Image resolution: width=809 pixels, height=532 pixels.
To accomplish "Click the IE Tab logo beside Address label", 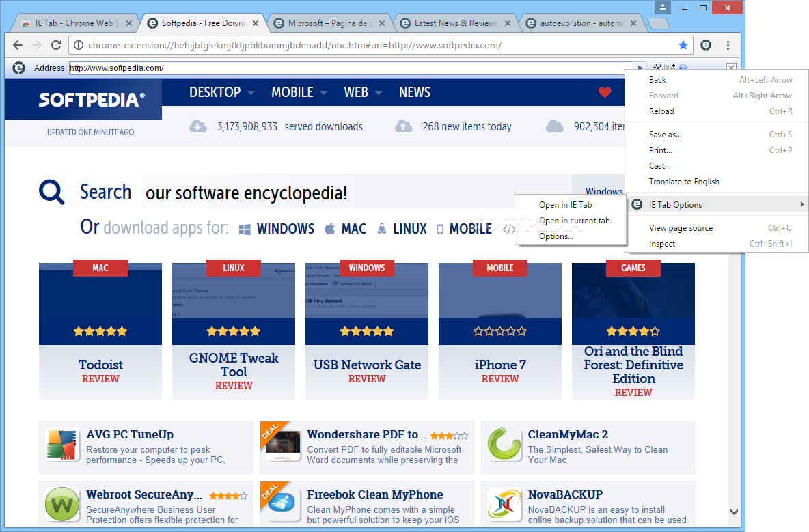I will [x=18, y=68].
